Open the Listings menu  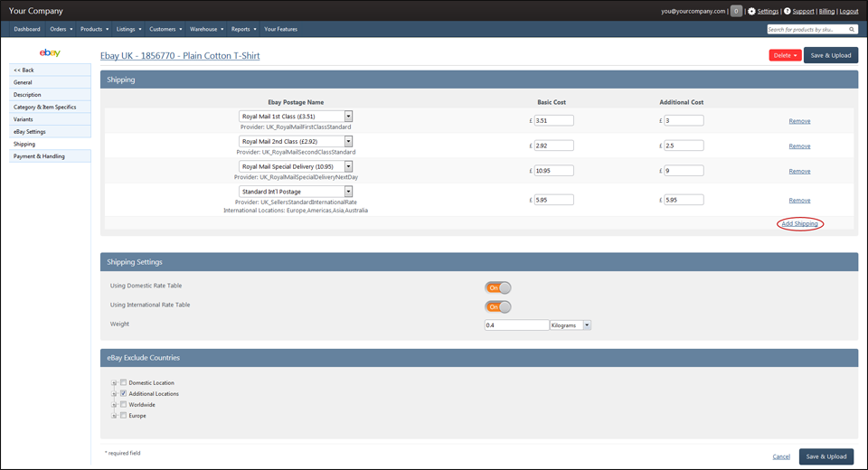[x=128, y=29]
